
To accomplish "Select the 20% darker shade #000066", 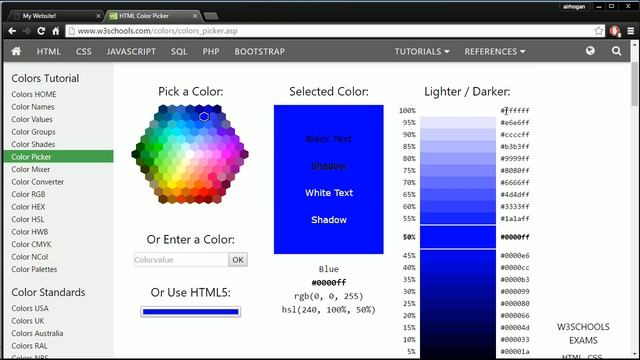I will (x=458, y=316).
